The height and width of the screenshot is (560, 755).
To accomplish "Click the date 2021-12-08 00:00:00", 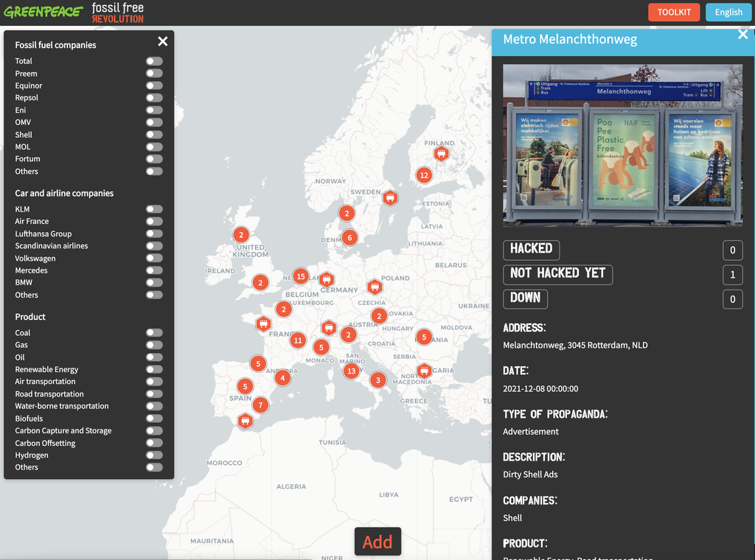I will point(540,389).
